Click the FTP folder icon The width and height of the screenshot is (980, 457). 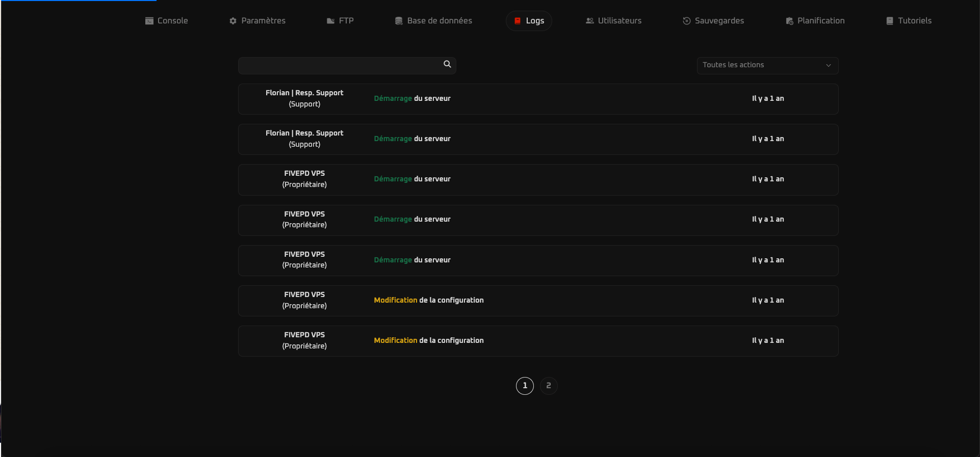click(x=330, y=21)
